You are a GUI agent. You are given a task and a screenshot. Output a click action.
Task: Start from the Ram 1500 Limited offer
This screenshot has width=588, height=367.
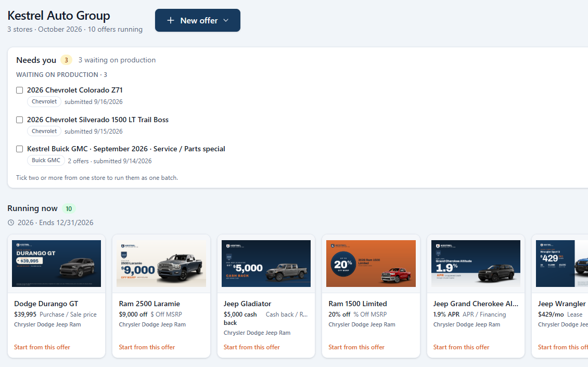[x=356, y=347]
